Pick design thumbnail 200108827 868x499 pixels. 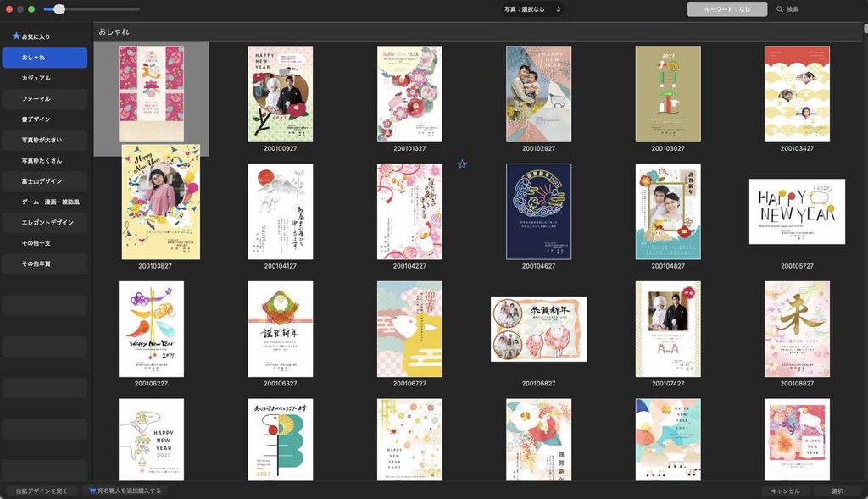797,330
